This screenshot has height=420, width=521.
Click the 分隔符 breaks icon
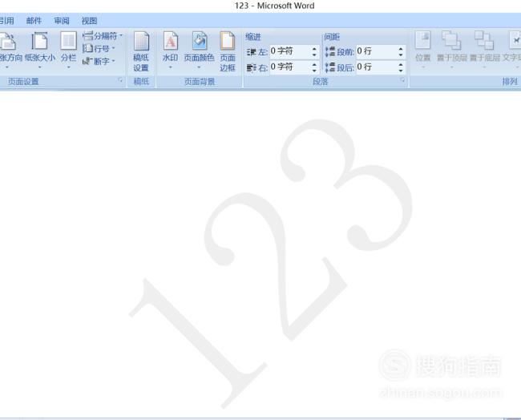[x=87, y=35]
